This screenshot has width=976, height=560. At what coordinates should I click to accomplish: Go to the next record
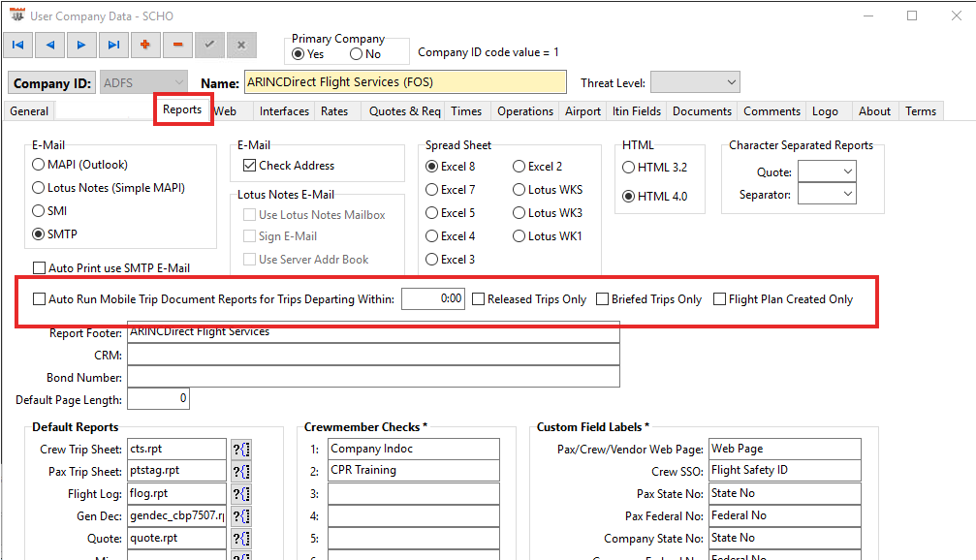pyautogui.click(x=81, y=45)
